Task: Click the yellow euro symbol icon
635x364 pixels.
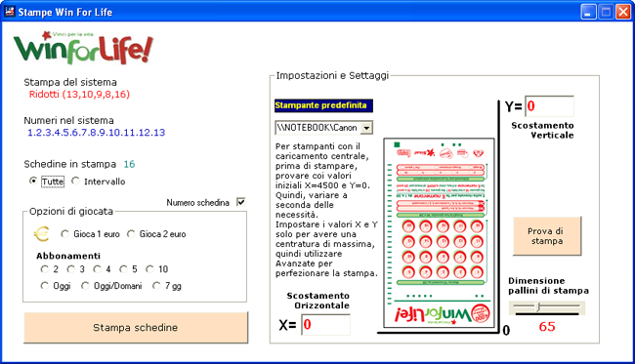Action: tap(42, 234)
